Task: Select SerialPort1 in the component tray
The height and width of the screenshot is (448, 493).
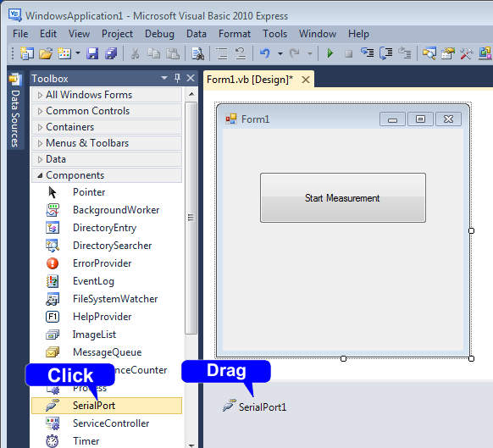Action: coord(255,407)
